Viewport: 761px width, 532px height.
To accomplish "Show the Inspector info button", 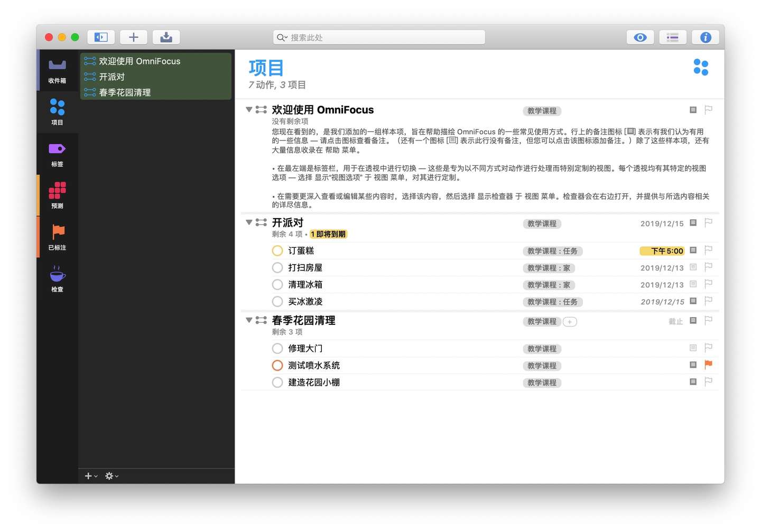I will click(706, 37).
